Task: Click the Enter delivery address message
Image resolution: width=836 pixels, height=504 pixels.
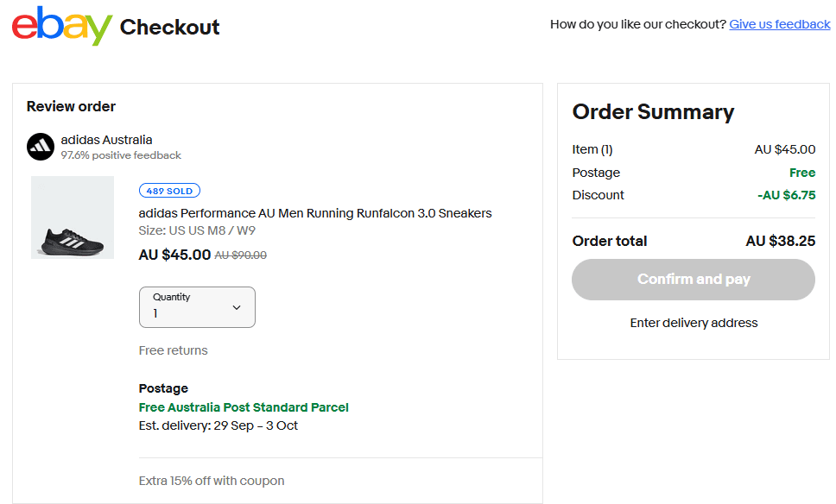Action: click(x=693, y=323)
